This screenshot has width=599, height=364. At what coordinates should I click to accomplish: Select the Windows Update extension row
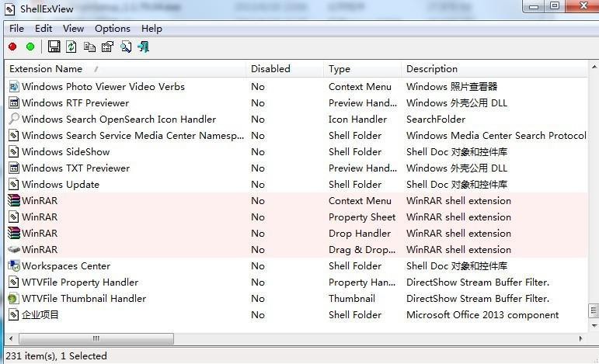click(x=61, y=185)
